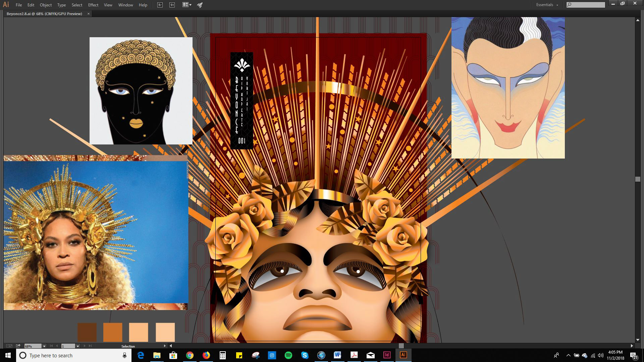Open Adobe Bridge via the Br icon
This screenshot has width=644, height=362.
click(x=160, y=5)
